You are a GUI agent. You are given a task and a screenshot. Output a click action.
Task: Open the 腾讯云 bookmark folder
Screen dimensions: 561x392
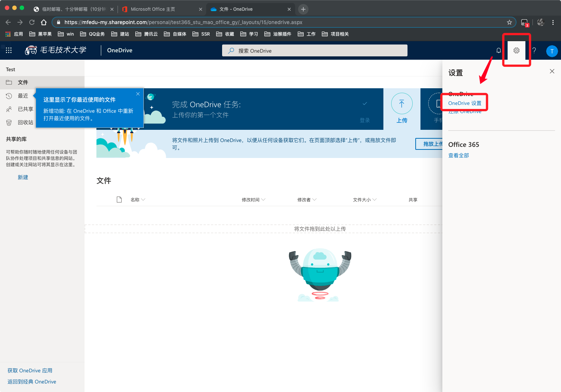(x=146, y=34)
